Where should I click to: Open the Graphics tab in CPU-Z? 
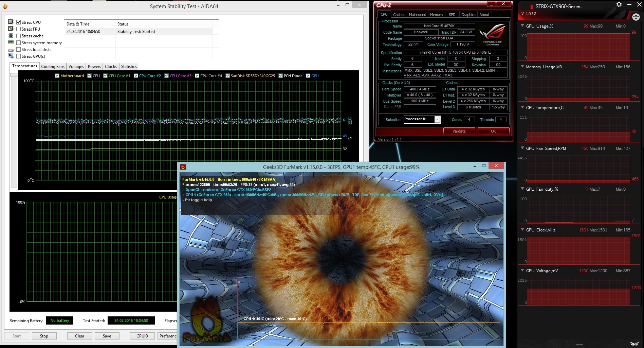[468, 15]
